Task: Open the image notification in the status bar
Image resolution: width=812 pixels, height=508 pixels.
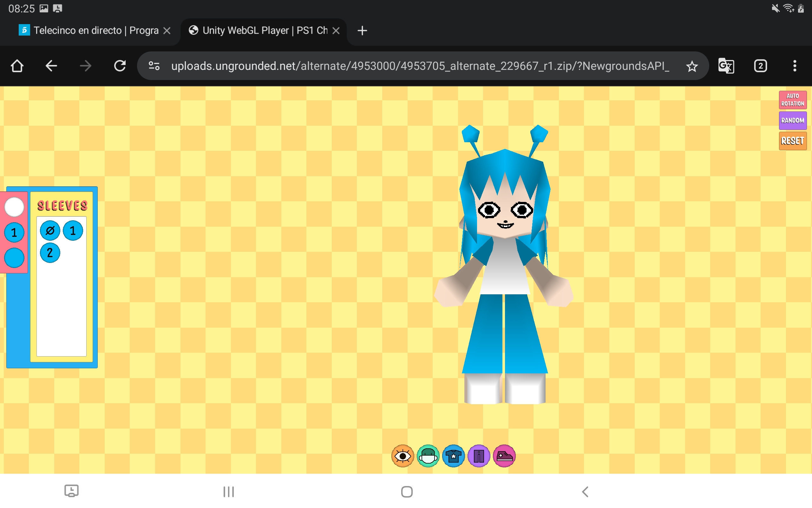Action: 44,8
